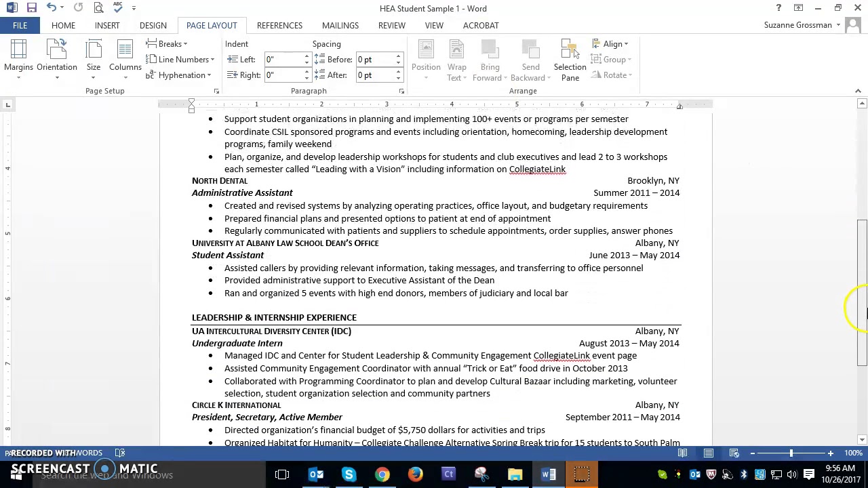
Task: Open the Paragraph dialog launcher
Action: [401, 91]
